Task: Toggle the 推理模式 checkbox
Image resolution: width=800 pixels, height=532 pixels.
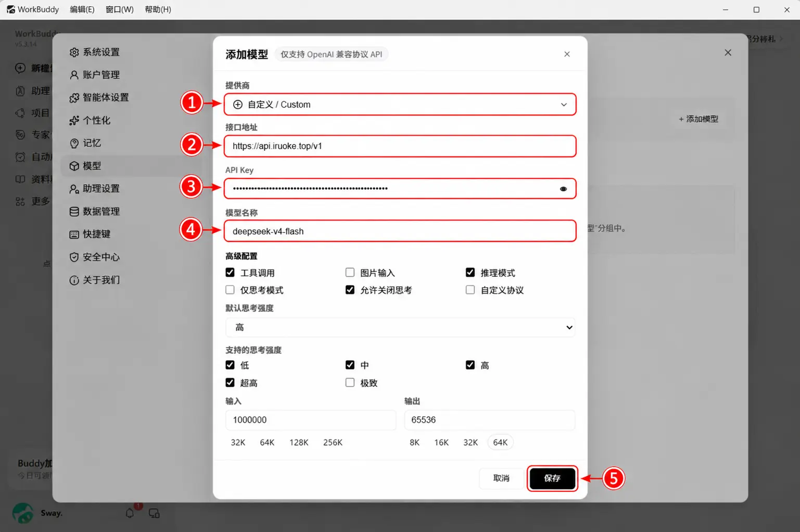Action: 470,273
